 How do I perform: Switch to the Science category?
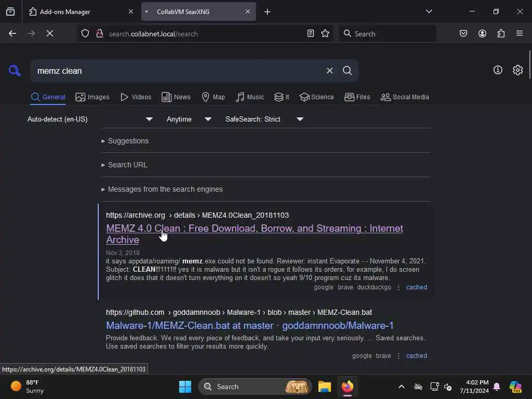(x=316, y=97)
